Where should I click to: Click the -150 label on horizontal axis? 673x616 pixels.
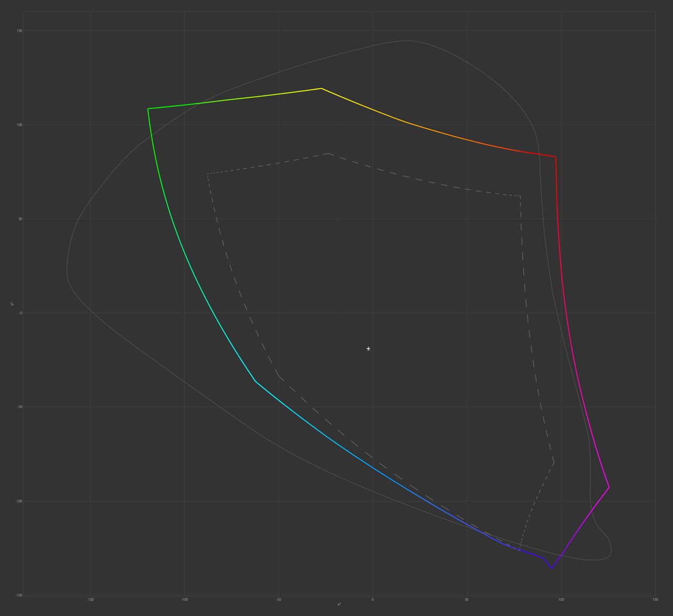90,599
